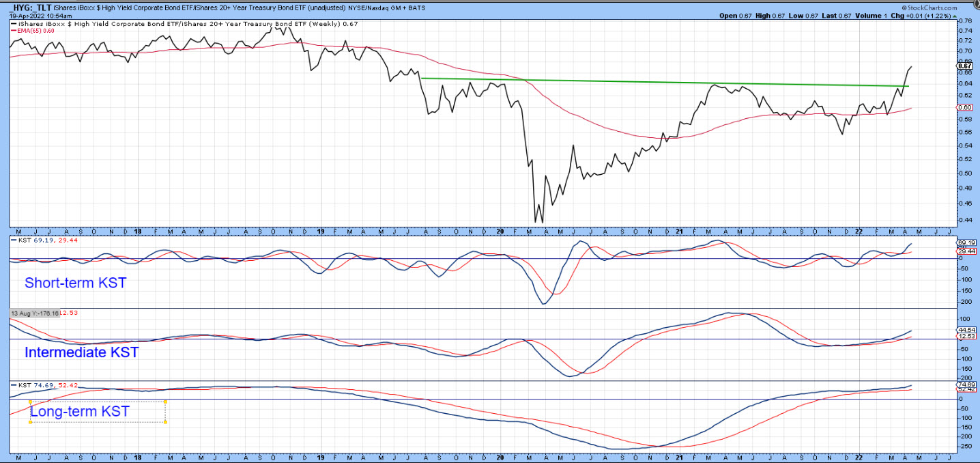Click the 'Intermediate KST' annotation label
The height and width of the screenshot is (463, 980).
(x=81, y=352)
